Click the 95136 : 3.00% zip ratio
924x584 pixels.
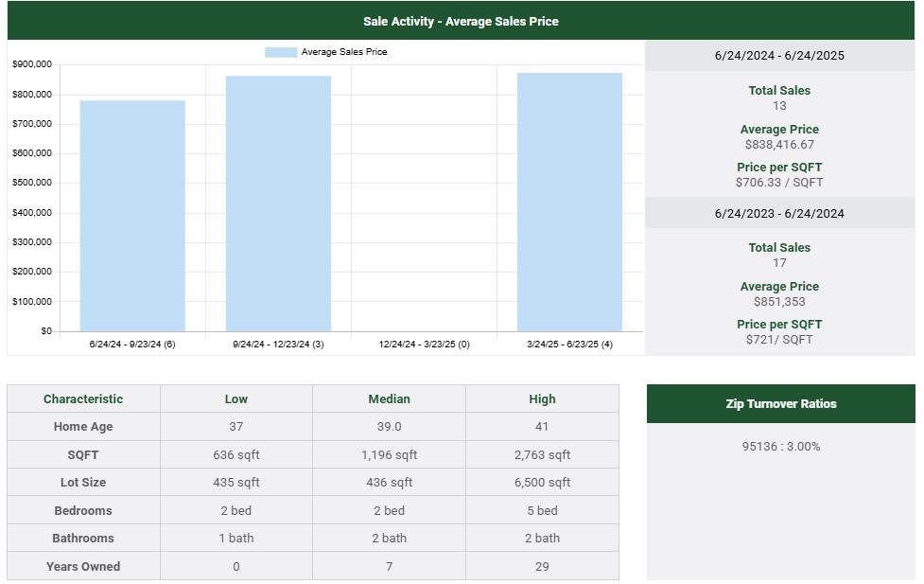(x=780, y=446)
